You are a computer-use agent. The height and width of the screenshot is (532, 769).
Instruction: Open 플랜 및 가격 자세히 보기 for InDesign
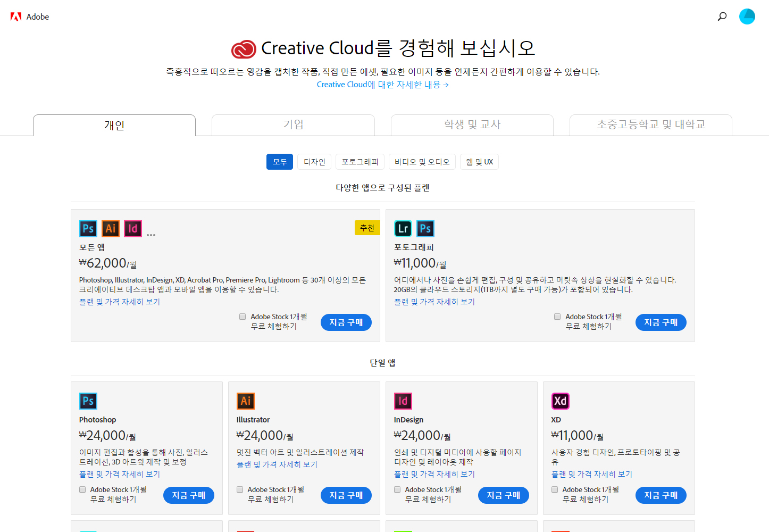[x=434, y=474]
